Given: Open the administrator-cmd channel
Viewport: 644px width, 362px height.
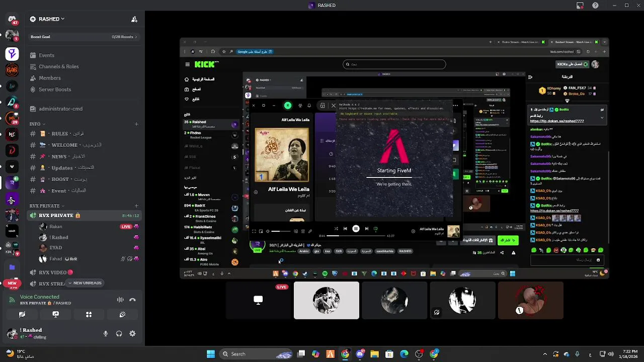Looking at the screenshot, I should (x=84, y=109).
